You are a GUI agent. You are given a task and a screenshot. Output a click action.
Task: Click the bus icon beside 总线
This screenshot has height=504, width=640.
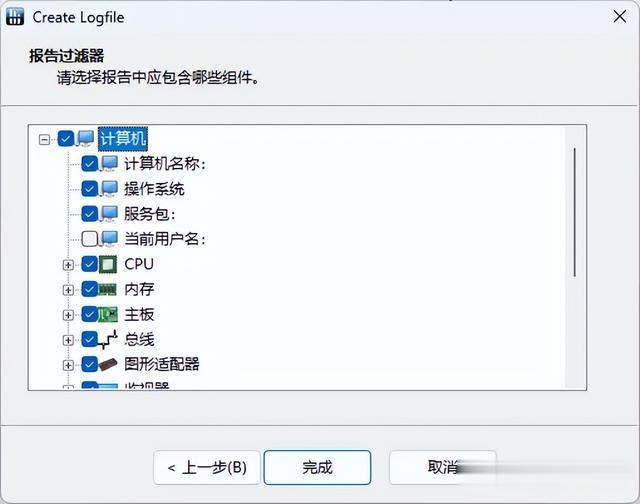(x=108, y=340)
